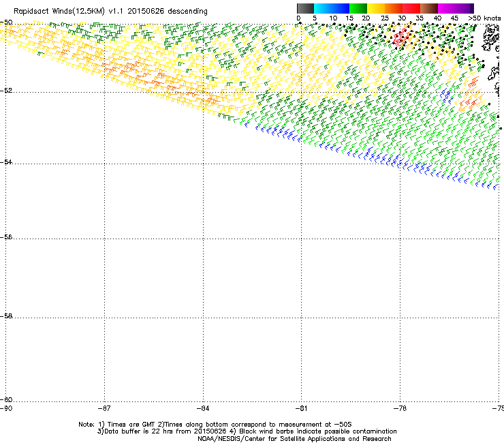Click the '-84' longitude axis label
The height and width of the screenshot is (443, 504).
coord(203,408)
